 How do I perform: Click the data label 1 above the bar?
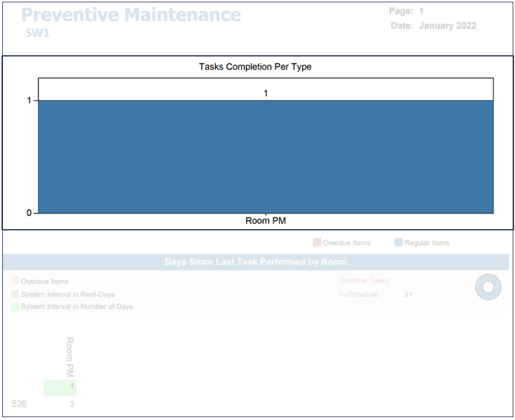coord(266,93)
